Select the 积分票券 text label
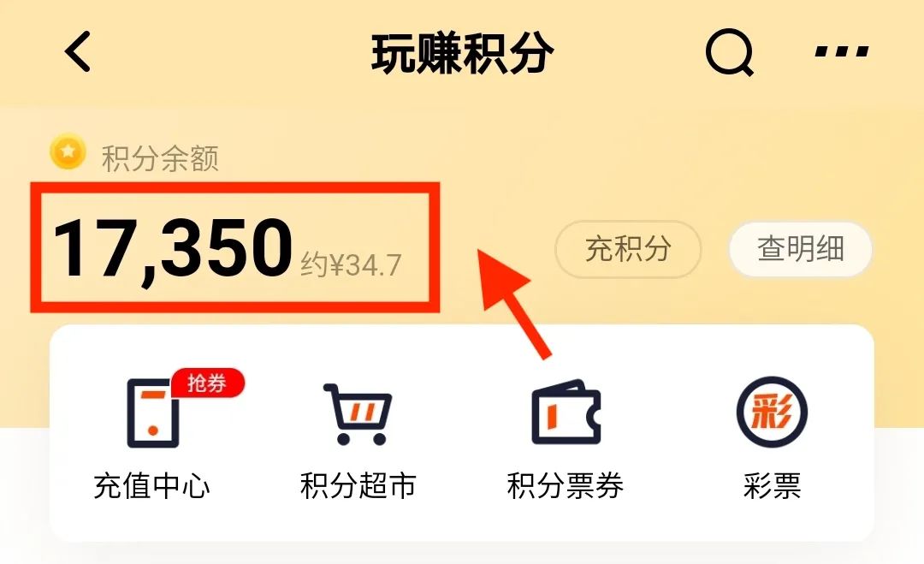Viewport: 924px width, 564px height. pyautogui.click(x=566, y=486)
